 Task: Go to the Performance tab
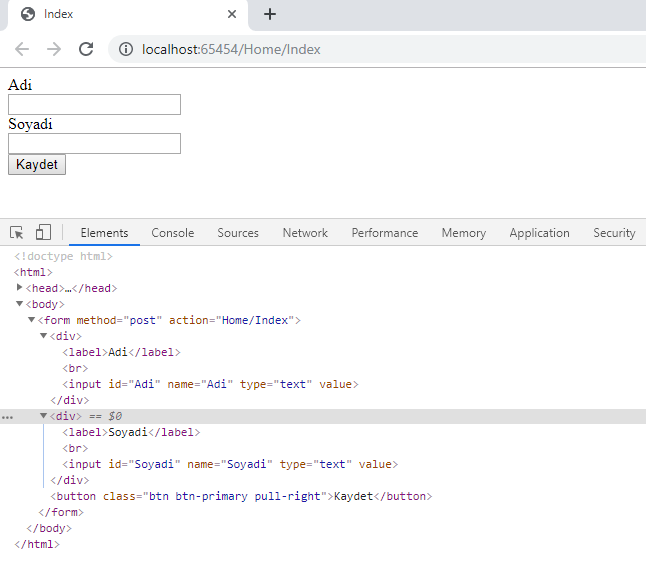[x=384, y=233]
